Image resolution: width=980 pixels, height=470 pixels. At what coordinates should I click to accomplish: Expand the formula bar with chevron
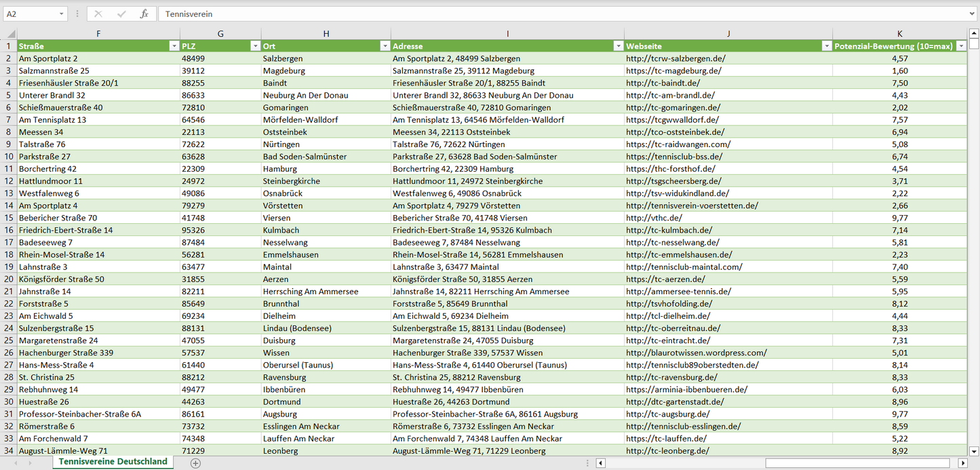(x=973, y=14)
